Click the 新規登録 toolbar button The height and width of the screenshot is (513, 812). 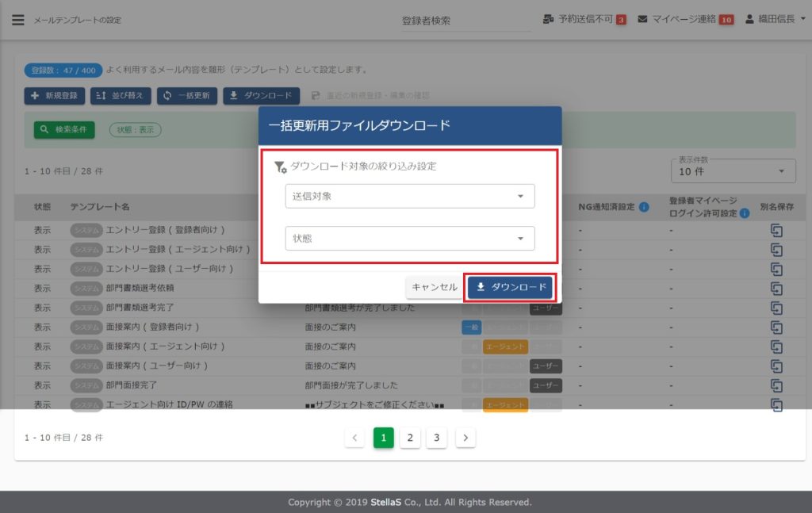[x=55, y=96]
